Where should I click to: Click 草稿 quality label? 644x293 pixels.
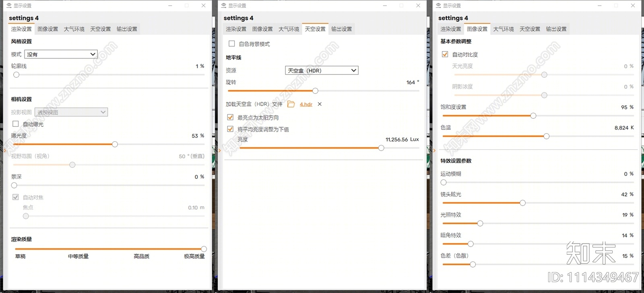[21, 256]
